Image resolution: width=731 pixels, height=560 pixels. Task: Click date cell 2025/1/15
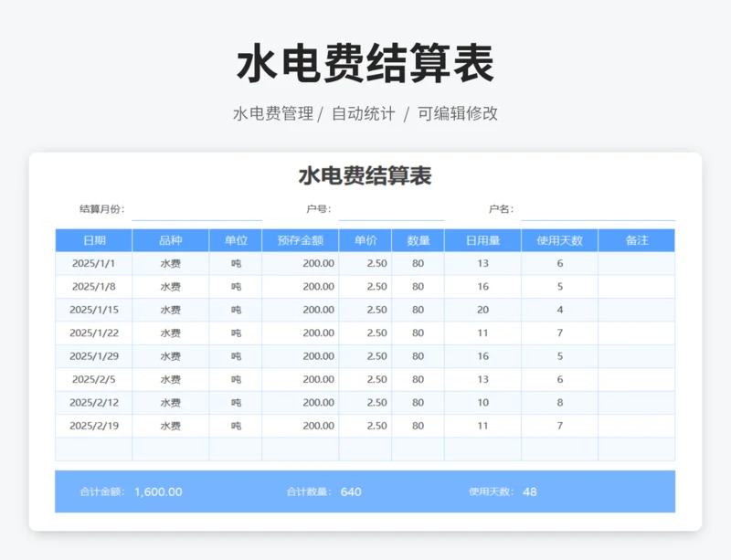(x=94, y=310)
